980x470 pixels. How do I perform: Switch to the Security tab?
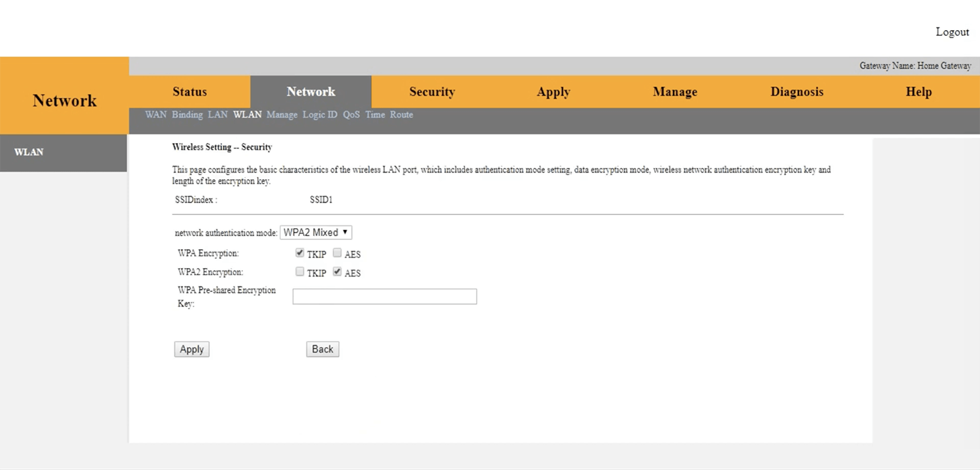coord(432,92)
